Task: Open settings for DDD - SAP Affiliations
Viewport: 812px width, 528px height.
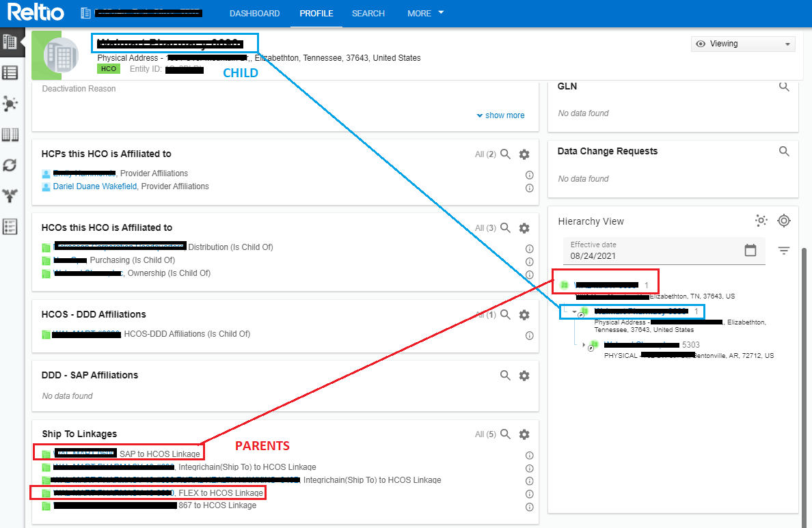Action: pos(524,375)
